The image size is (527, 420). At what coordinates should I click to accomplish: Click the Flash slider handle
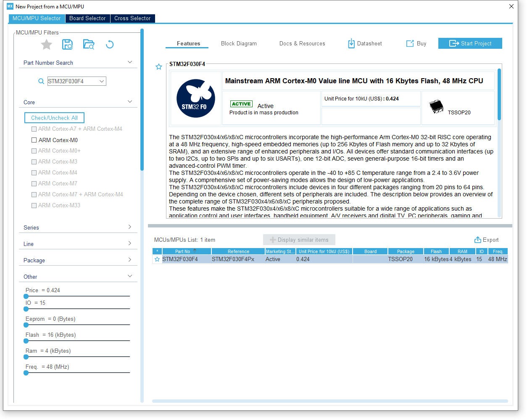[26, 341]
